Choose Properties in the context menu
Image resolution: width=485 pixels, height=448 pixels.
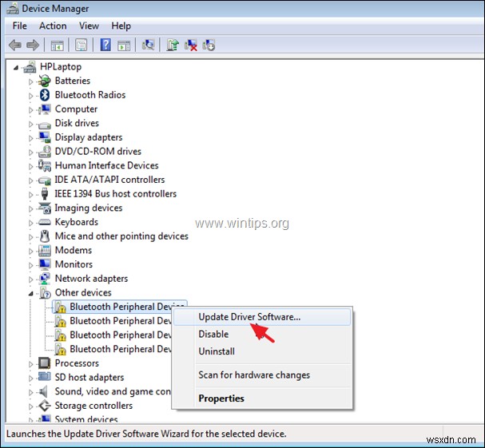[x=262, y=398]
